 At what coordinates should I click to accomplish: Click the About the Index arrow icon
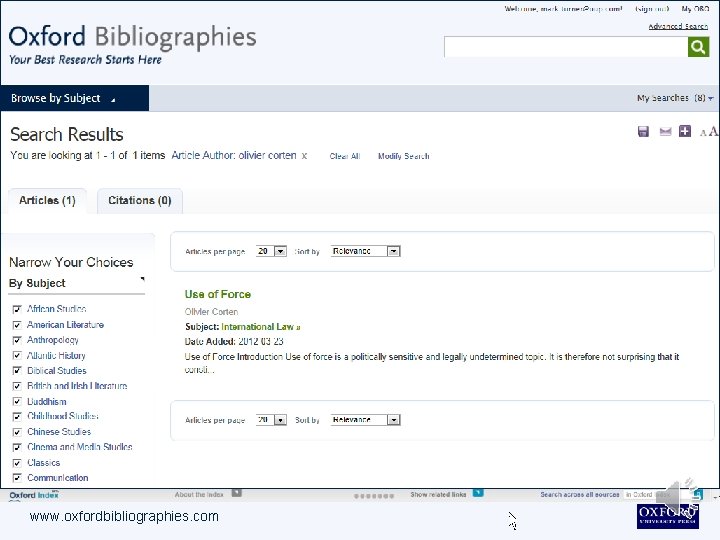tap(236, 493)
